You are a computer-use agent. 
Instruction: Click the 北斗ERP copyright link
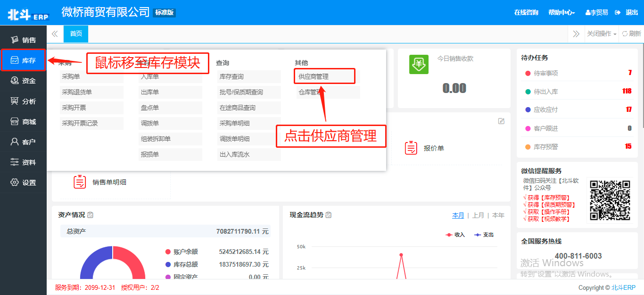[623, 287]
